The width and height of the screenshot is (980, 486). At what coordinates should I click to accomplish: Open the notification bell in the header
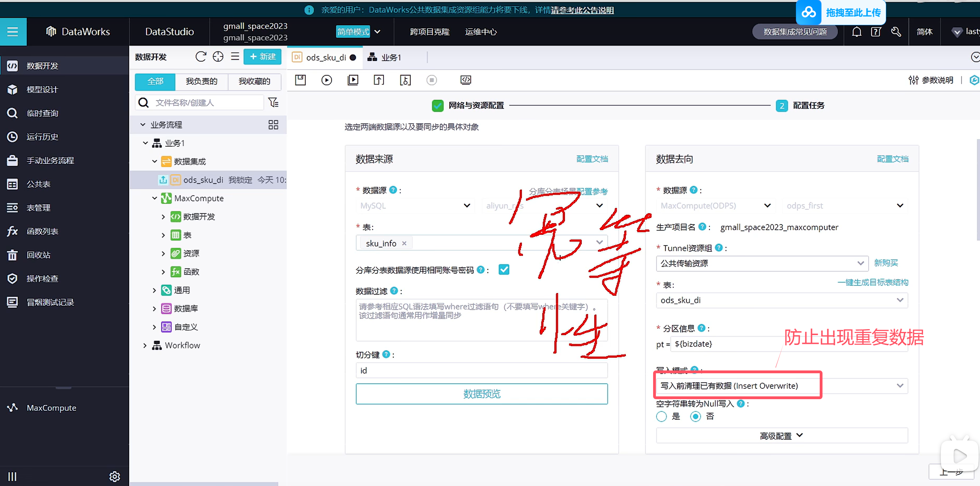(856, 32)
